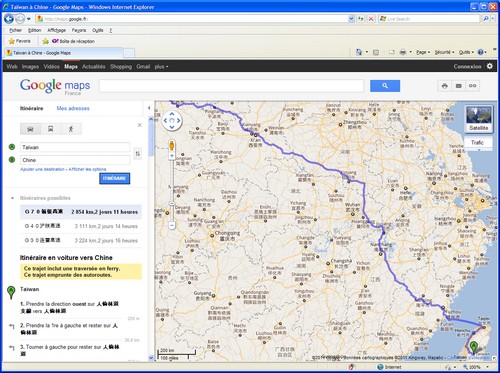Screen dimensions: 500x373
Task: Open recent pages dropdown arrow
Action: (x=29, y=19)
